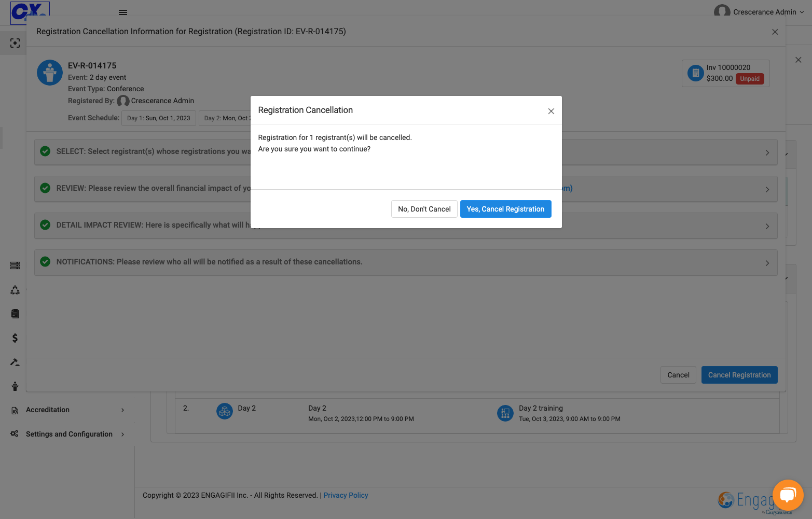Click Crescerance Admin registered-by avatar

click(x=123, y=101)
